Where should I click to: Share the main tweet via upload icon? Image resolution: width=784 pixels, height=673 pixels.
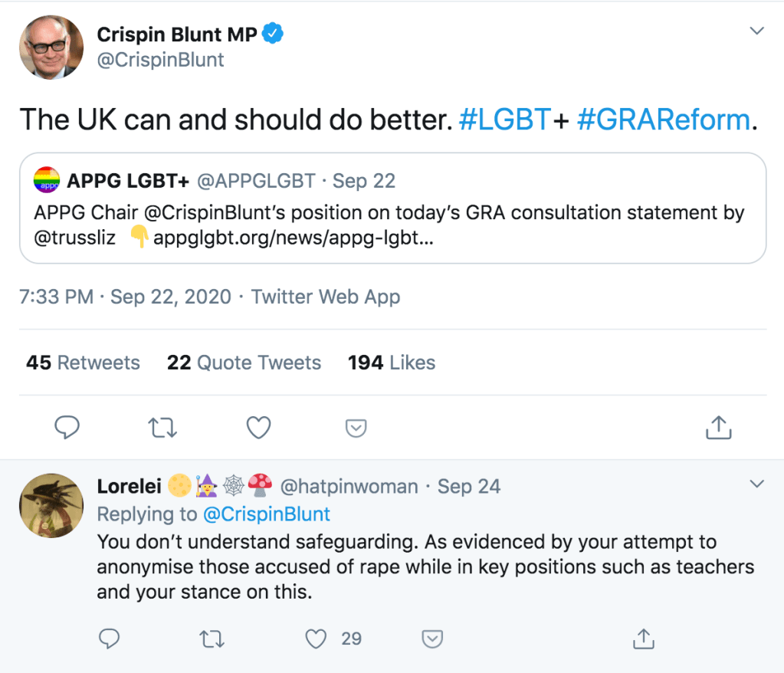(718, 428)
